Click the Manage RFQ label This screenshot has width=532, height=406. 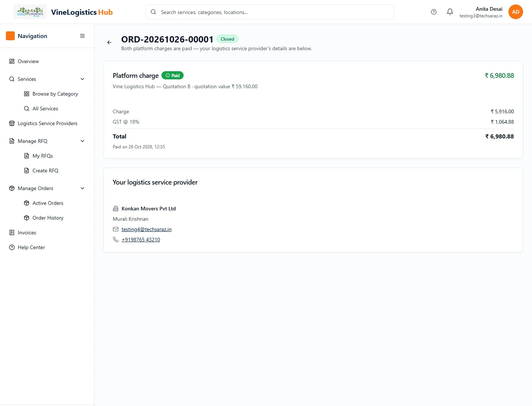(33, 141)
